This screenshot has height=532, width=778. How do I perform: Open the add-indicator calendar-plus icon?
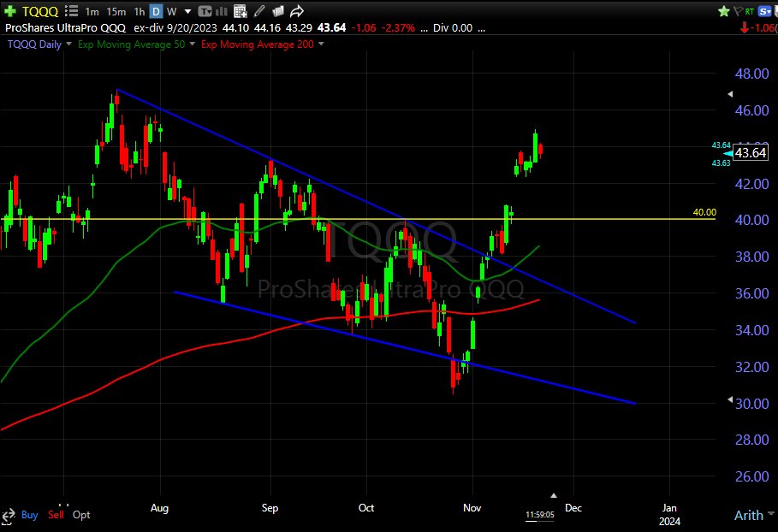pos(241,11)
